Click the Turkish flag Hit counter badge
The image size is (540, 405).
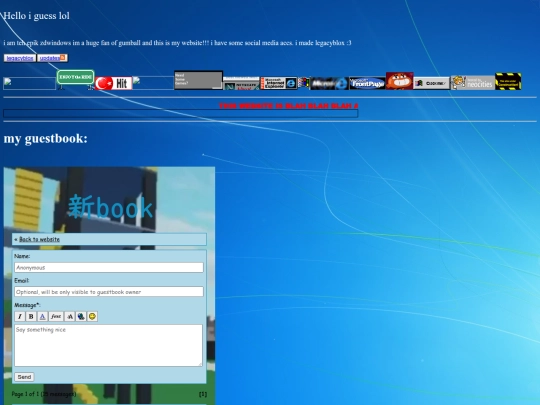[113, 83]
